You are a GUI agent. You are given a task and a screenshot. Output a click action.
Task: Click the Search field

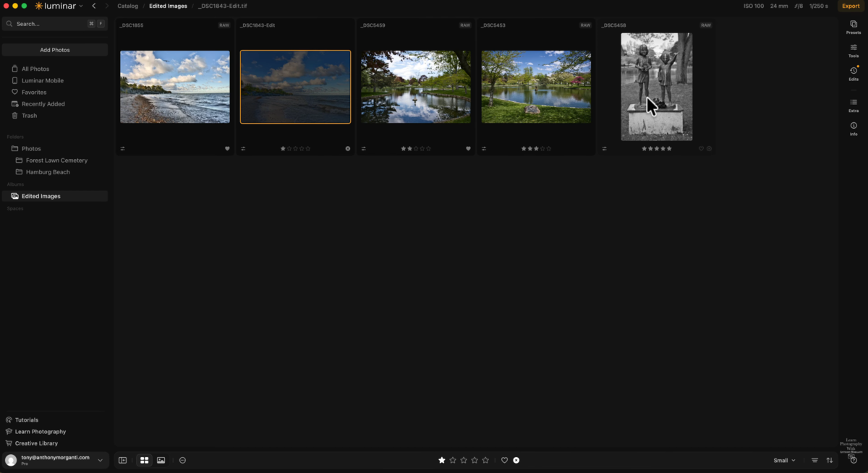55,24
